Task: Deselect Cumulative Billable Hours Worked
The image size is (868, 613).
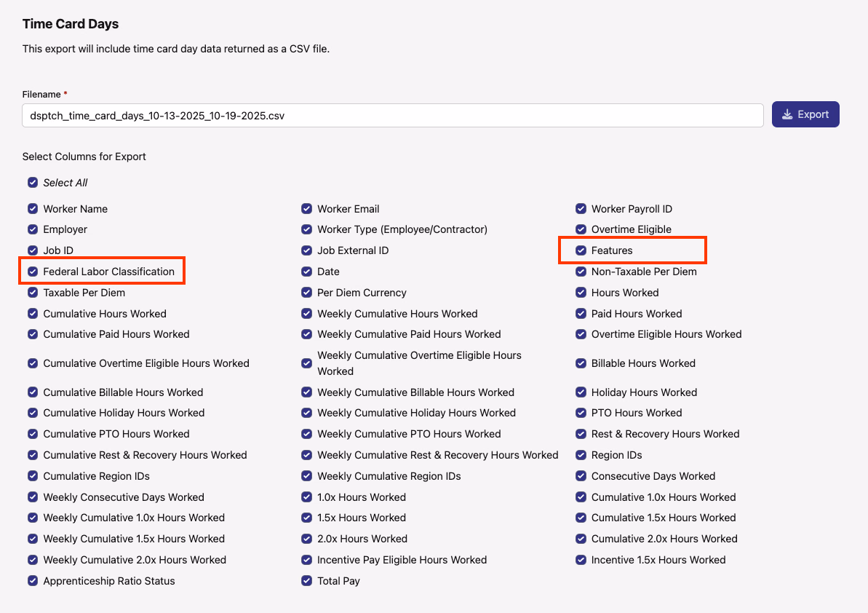Action: [33, 392]
